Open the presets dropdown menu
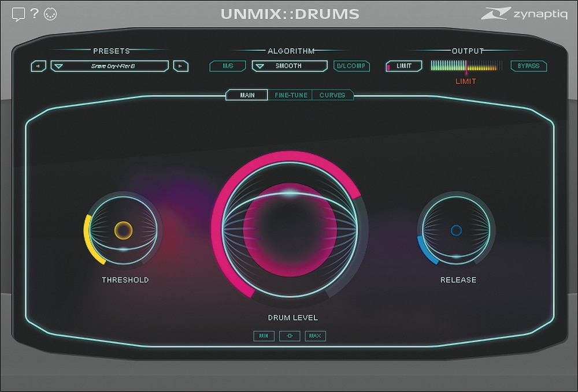Viewport: 578px width, 392px height. (109, 66)
